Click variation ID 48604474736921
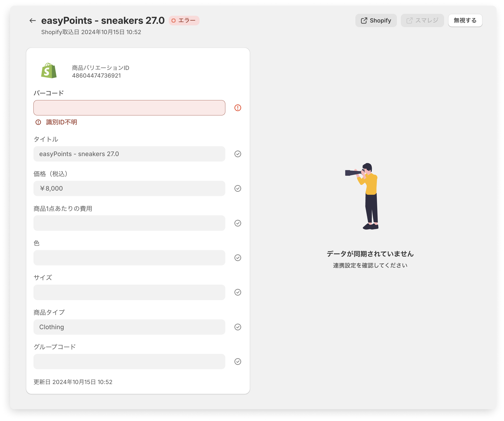 click(96, 76)
